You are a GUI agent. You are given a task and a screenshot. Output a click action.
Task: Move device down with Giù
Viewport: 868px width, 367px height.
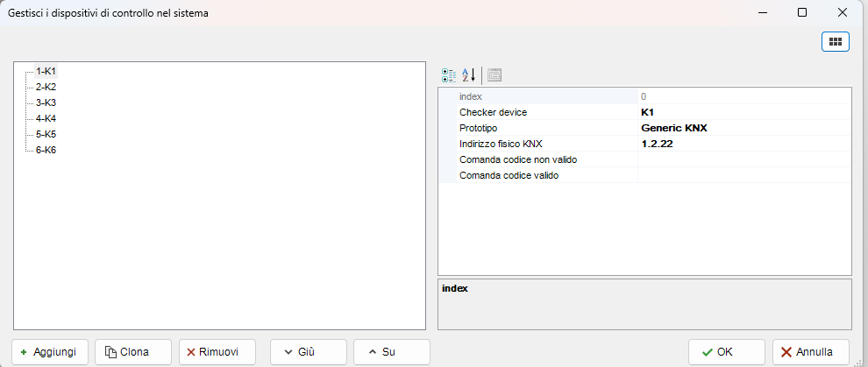(300, 352)
